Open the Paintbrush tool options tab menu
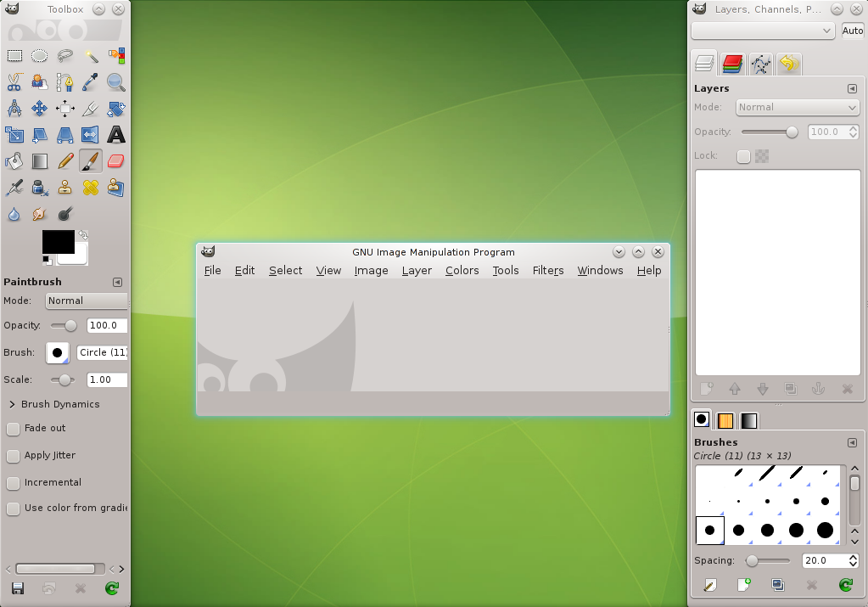Image resolution: width=868 pixels, height=607 pixels. pos(117,283)
